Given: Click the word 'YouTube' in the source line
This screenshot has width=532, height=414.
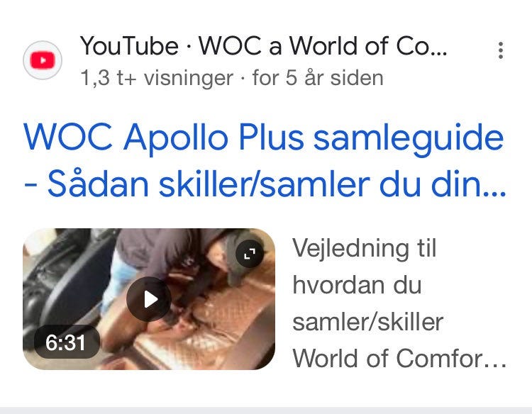Looking at the screenshot, I should (129, 46).
